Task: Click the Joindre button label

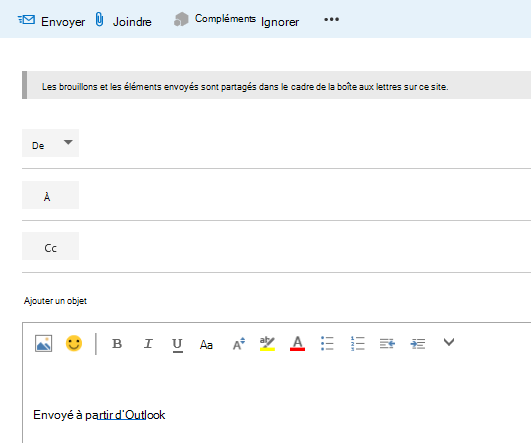Action: coord(132,22)
